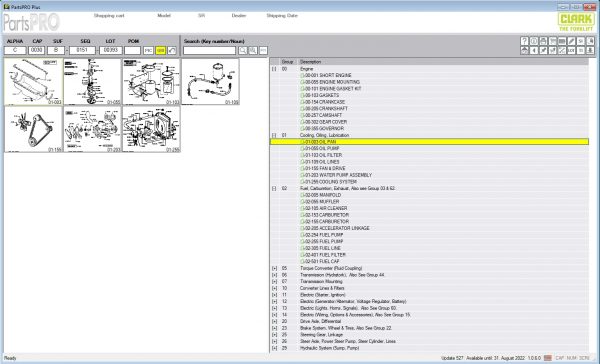This screenshot has width=600, height=364.
Task: Open the shopping cart toolbar icon
Action: (x=553, y=41)
